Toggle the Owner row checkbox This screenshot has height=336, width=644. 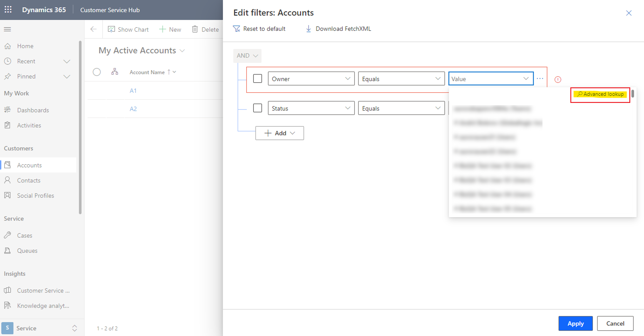click(x=257, y=78)
